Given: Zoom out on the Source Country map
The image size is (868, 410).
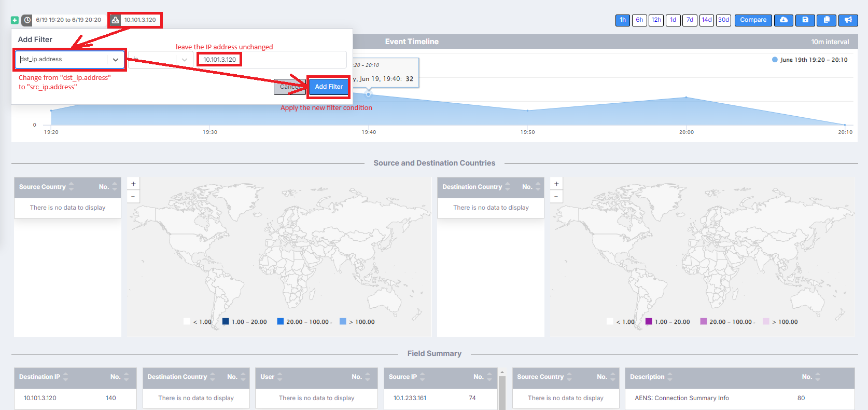Looking at the screenshot, I should (x=133, y=196).
